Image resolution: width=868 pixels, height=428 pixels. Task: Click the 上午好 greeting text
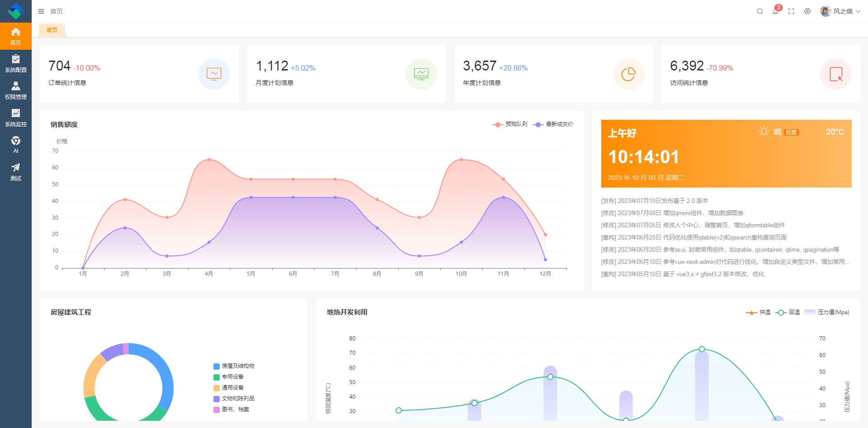(x=622, y=133)
